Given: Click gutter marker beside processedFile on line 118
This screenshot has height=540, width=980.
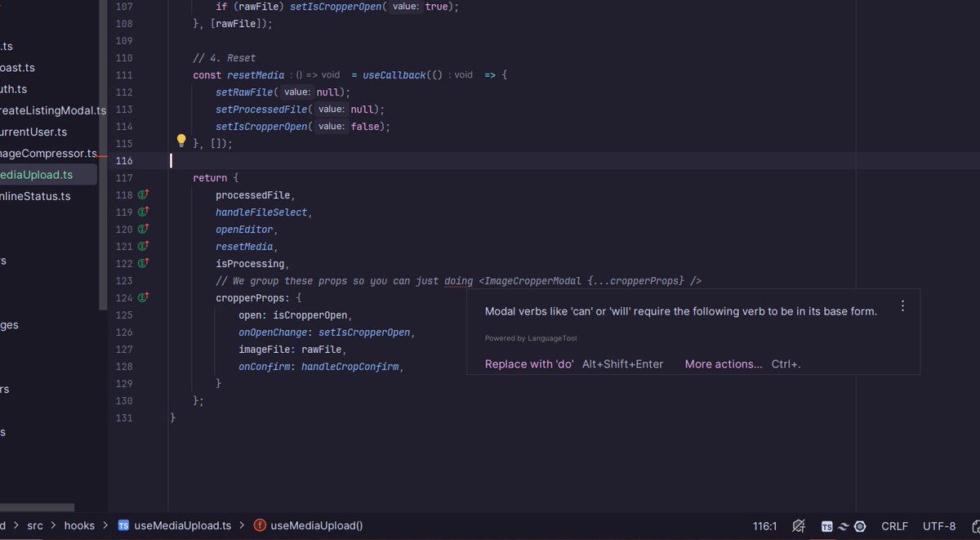Looking at the screenshot, I should click(x=144, y=194).
